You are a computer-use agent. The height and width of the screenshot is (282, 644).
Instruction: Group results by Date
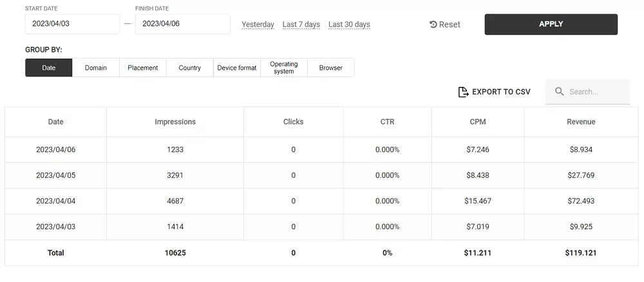(49, 68)
